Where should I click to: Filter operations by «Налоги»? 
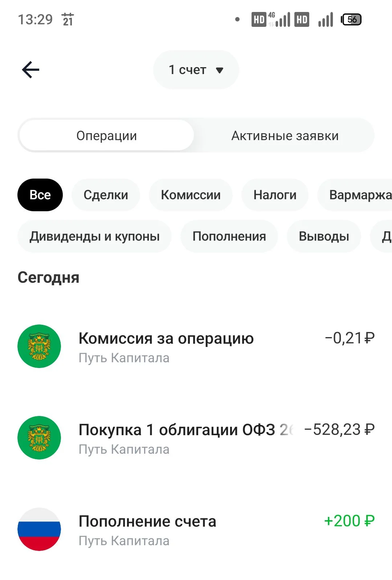coord(275,195)
